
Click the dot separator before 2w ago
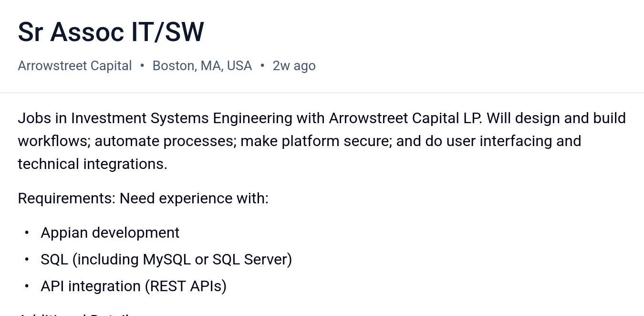click(x=262, y=66)
